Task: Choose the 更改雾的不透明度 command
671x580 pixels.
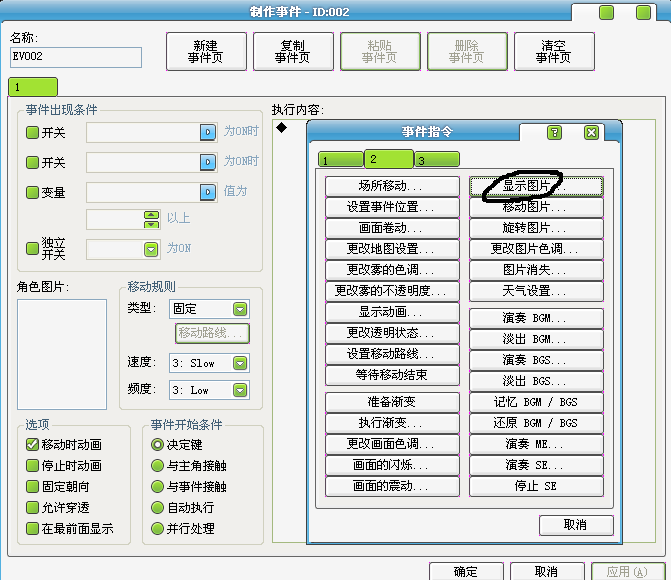Action: [392, 291]
